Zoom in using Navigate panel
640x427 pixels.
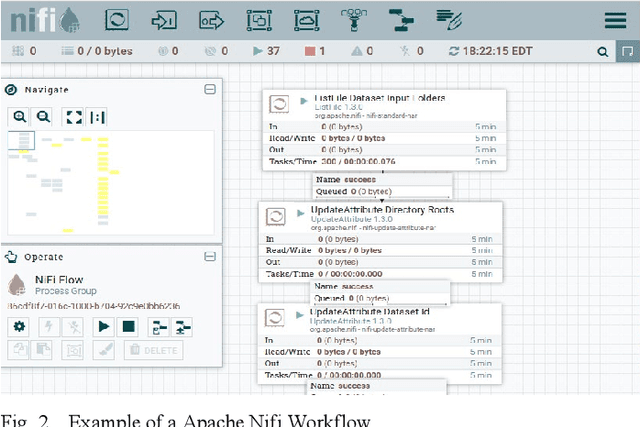20,117
